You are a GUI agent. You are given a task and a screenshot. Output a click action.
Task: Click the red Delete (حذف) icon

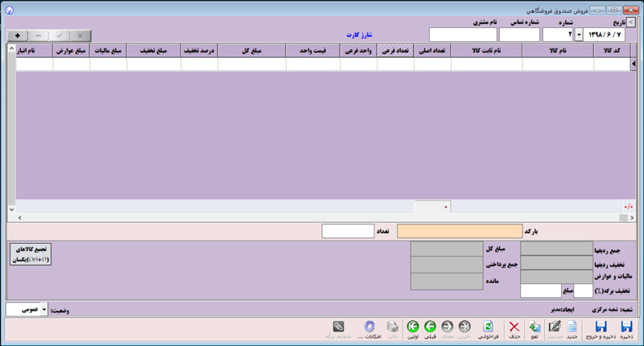pos(512,327)
